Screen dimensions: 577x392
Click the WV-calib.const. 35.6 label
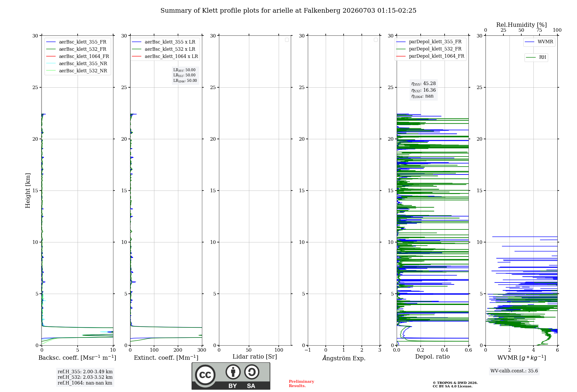514,371
